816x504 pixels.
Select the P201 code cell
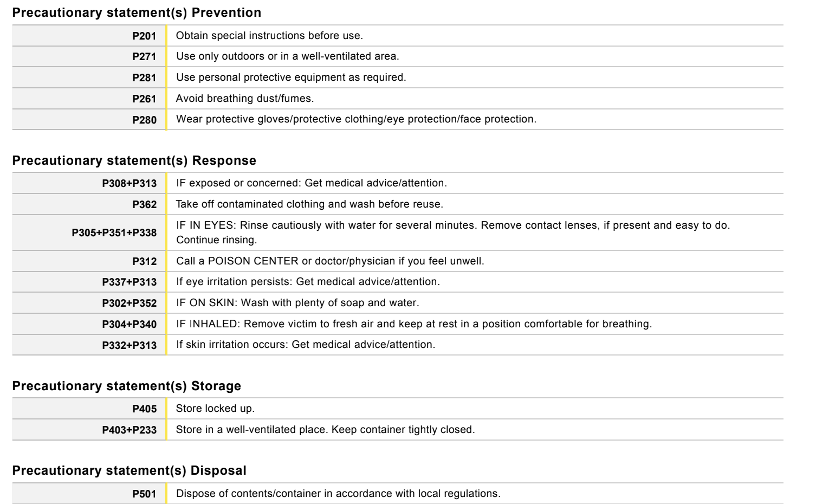[144, 36]
